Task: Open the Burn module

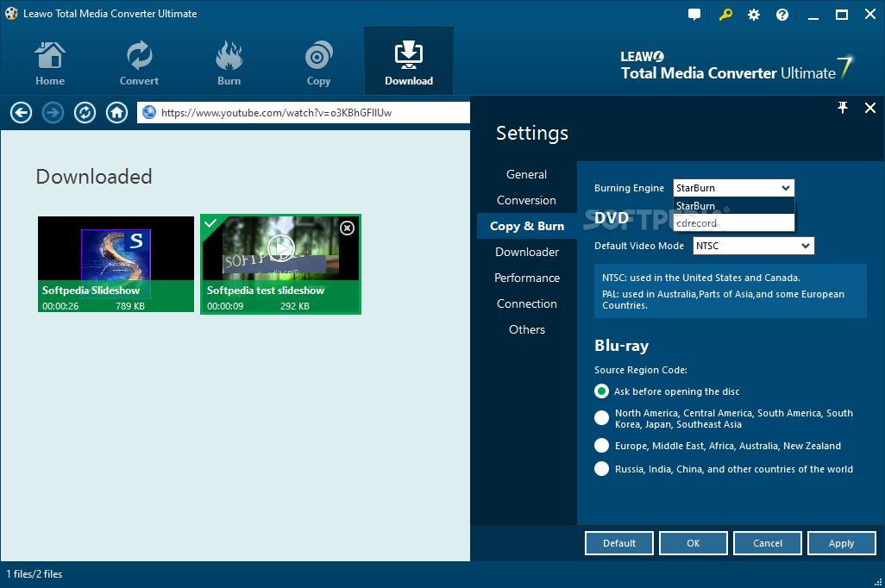Action: click(229, 63)
